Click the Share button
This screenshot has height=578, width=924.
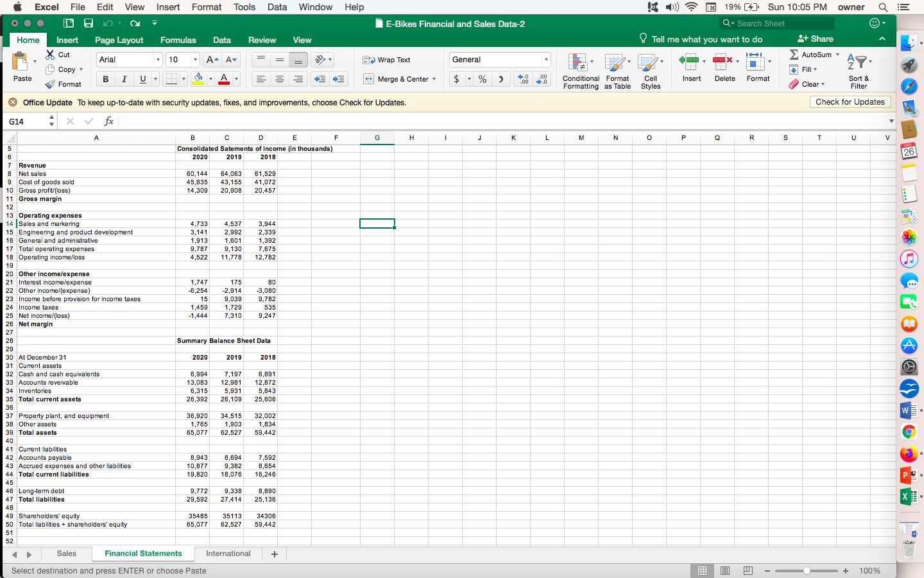tap(816, 39)
